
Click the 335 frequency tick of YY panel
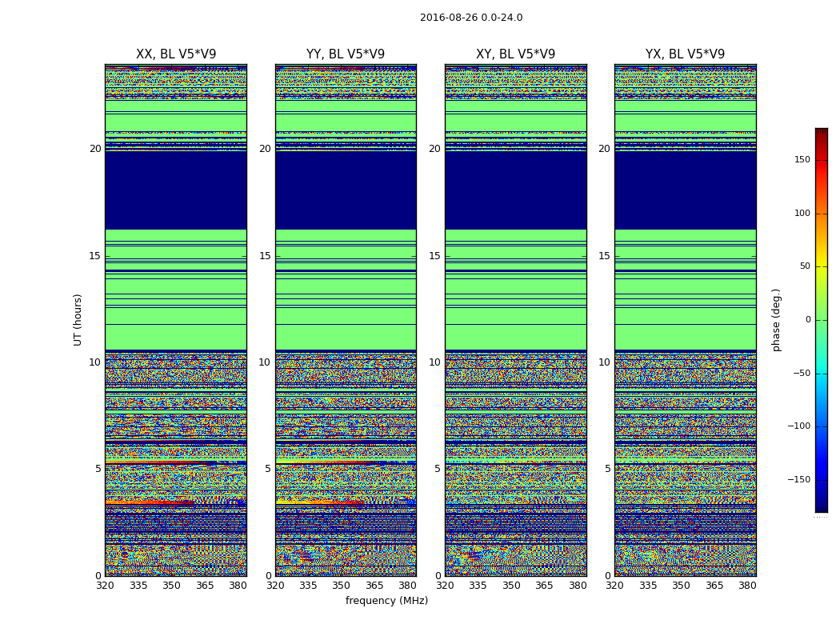(308, 586)
